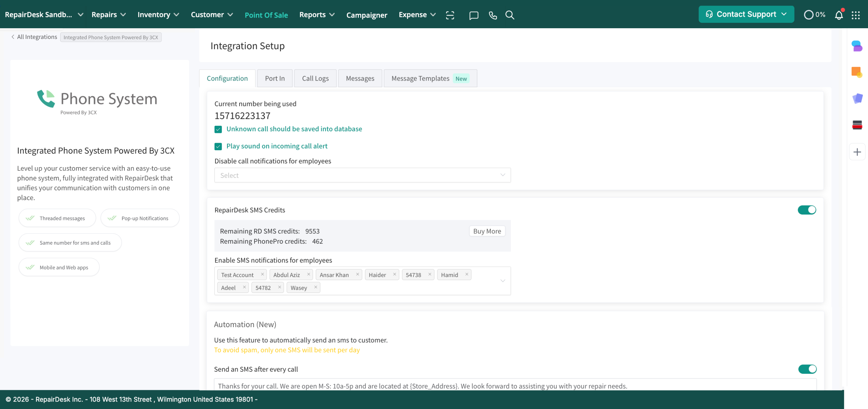Remove Ansar Khan tag from employees list
The height and width of the screenshot is (409, 868).
(357, 274)
